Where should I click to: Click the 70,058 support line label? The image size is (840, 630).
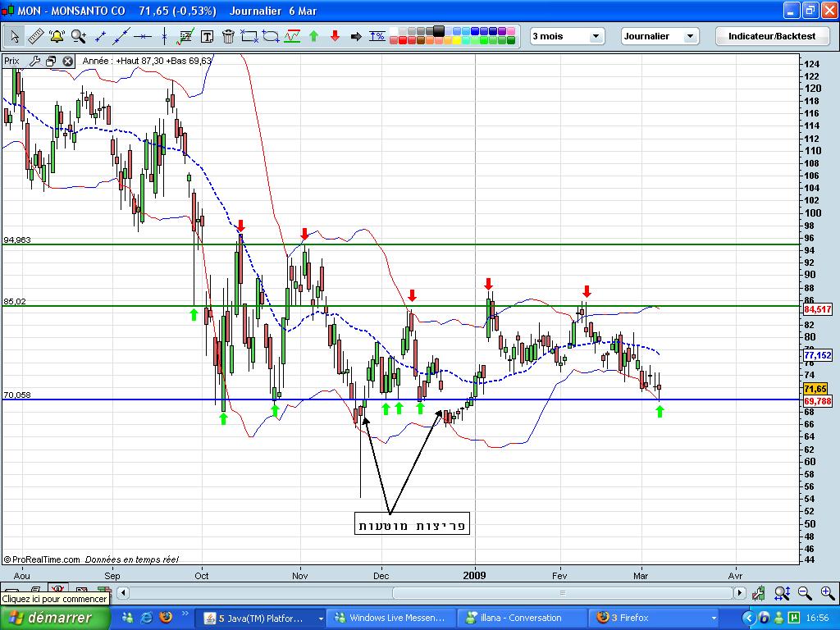click(x=17, y=395)
